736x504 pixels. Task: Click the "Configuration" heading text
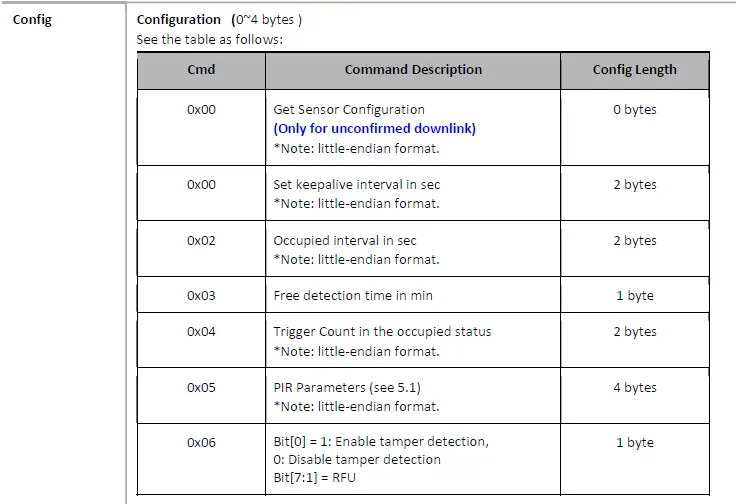(179, 19)
